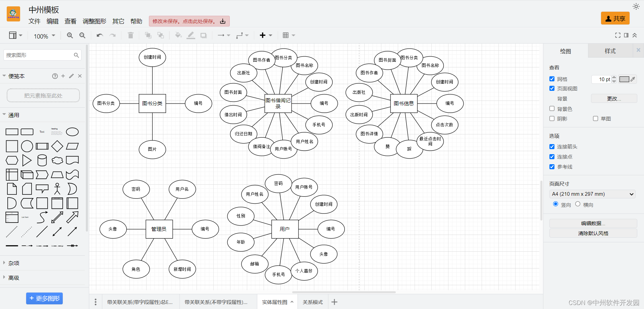
Task: Click the zoom in magnifier icon
Action: 70,35
